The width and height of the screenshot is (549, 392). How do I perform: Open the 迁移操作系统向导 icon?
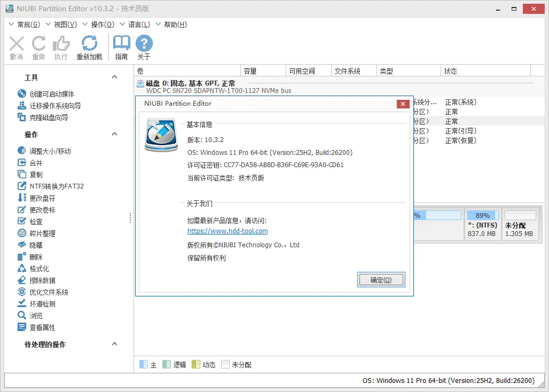click(22, 105)
